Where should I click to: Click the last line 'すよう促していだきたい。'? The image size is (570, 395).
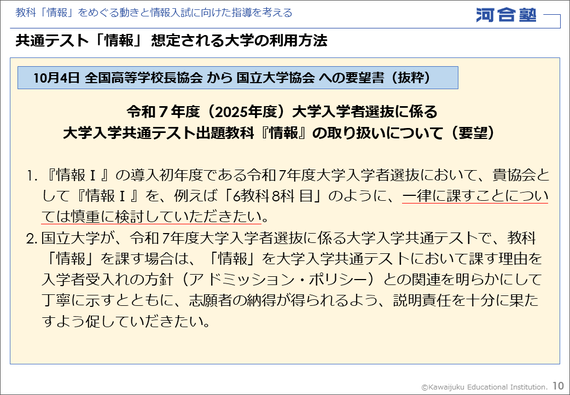tap(126, 321)
